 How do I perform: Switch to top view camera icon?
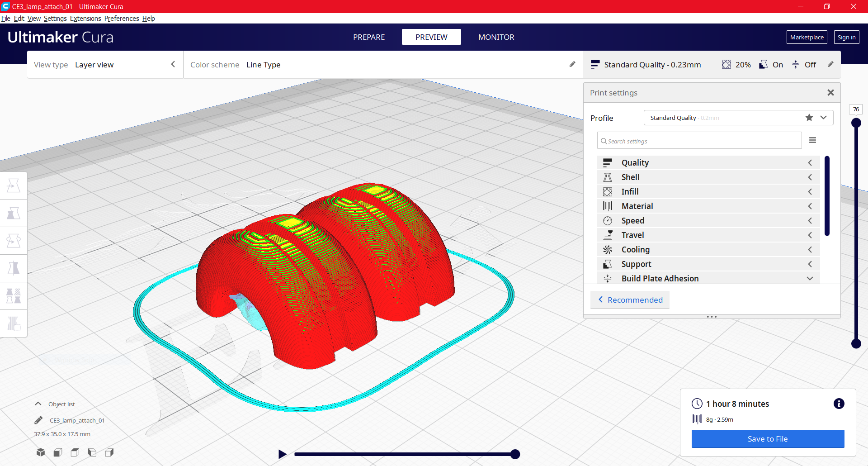[75, 452]
